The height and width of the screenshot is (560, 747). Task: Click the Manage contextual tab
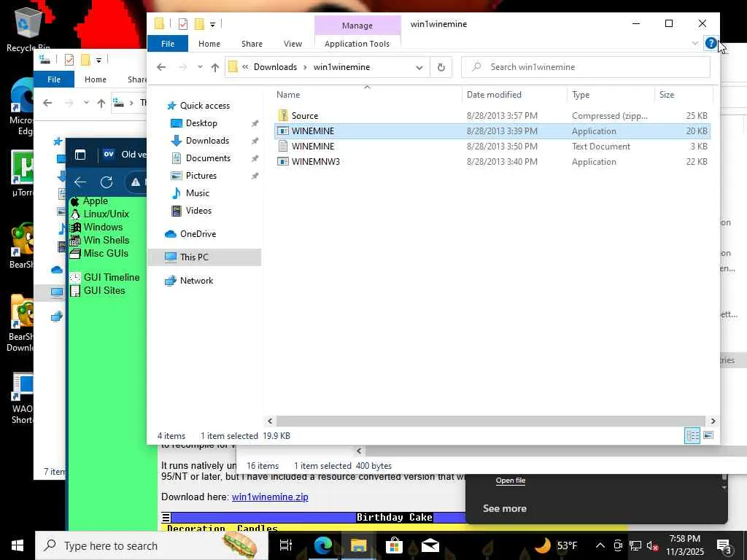(357, 26)
